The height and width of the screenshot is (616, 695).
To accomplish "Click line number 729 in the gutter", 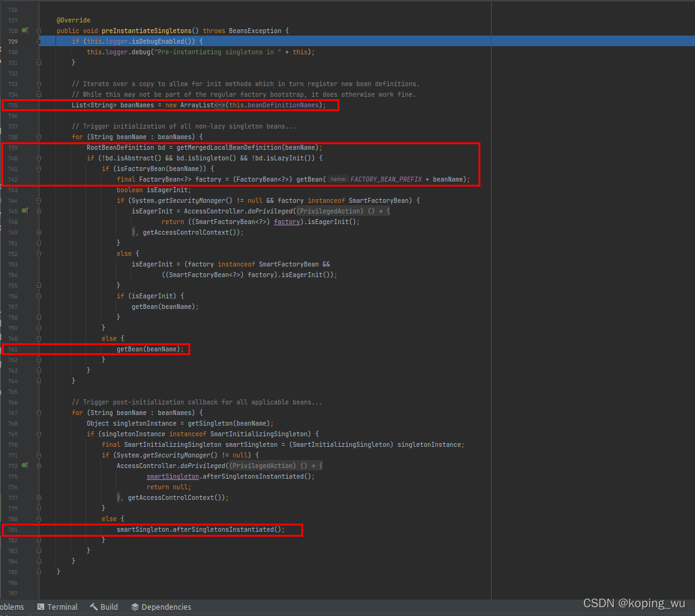I will coord(13,42).
